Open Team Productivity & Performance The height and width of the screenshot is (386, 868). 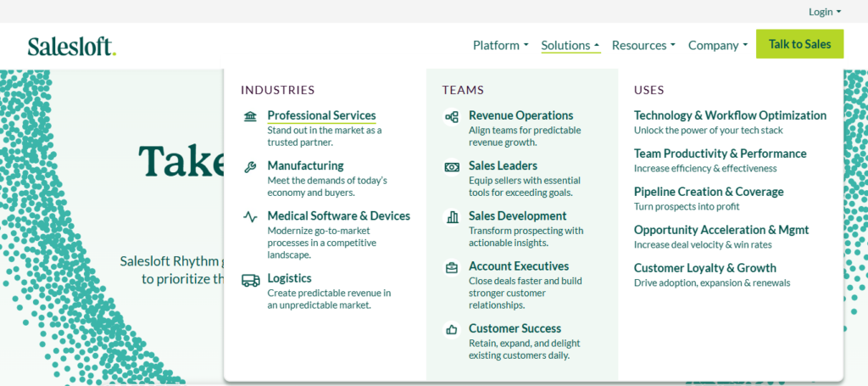(721, 154)
